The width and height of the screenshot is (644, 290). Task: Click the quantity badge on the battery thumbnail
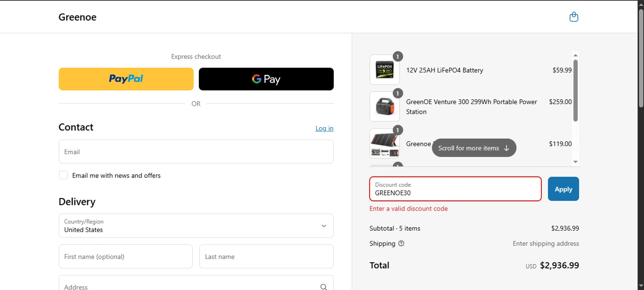pyautogui.click(x=398, y=56)
